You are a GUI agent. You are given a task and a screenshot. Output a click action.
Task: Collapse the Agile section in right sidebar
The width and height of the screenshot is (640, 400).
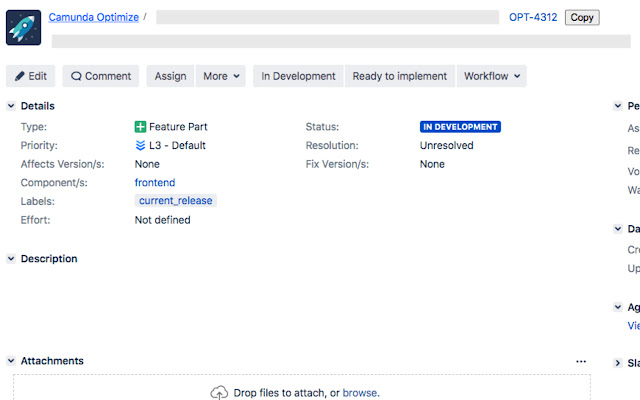click(x=618, y=307)
